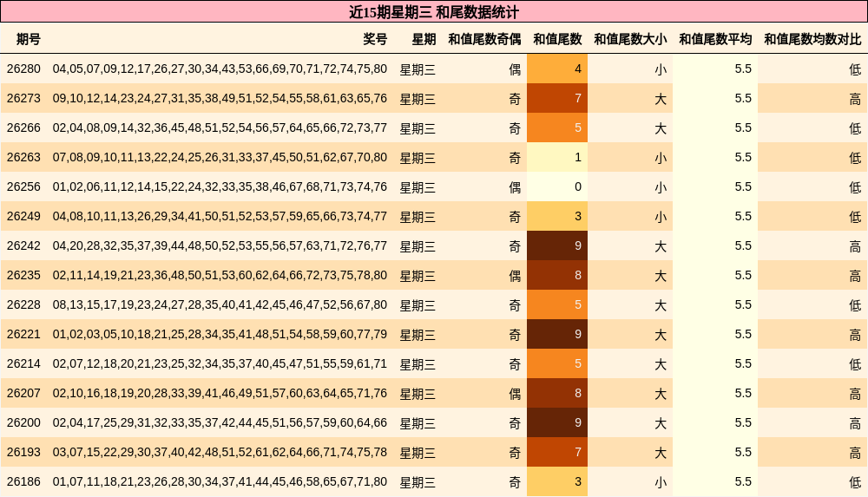
Task: Select period number 26193
Action: (x=23, y=452)
